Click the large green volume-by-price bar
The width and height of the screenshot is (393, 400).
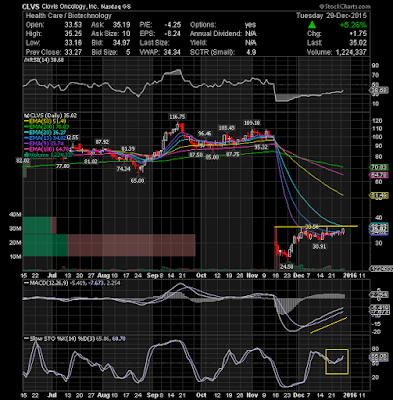tap(45, 245)
